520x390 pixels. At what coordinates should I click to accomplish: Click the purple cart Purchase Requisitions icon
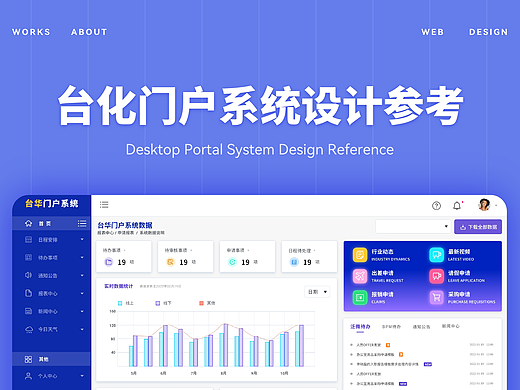point(437,297)
